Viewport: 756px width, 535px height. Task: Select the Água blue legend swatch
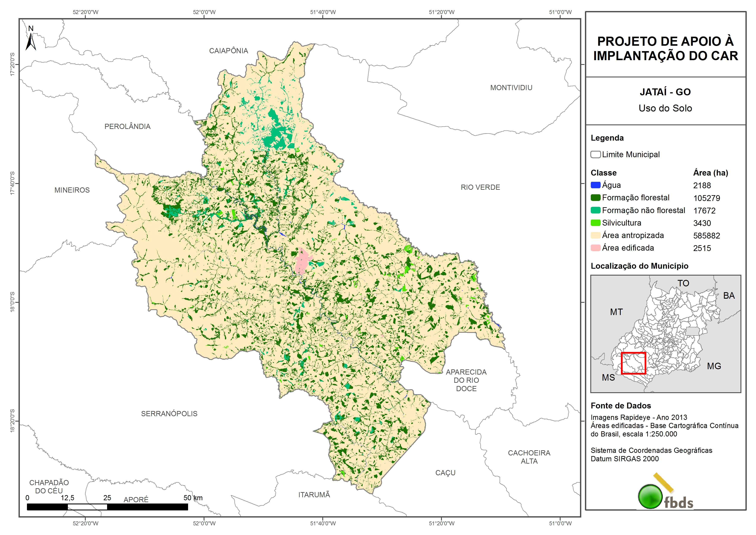[595, 185]
